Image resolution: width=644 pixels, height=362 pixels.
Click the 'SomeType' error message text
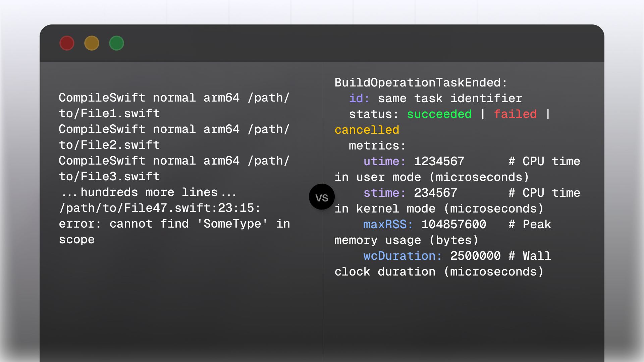(232, 224)
